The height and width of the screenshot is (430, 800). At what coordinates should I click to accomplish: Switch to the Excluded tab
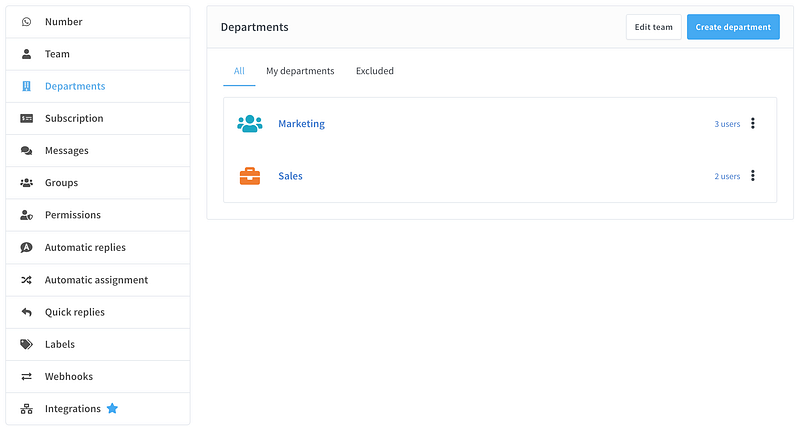(x=375, y=71)
